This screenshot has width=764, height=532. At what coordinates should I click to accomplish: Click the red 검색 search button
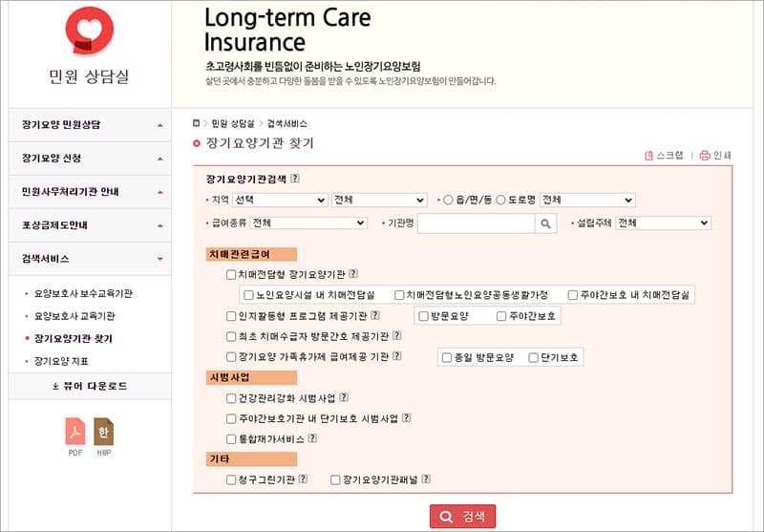463,517
